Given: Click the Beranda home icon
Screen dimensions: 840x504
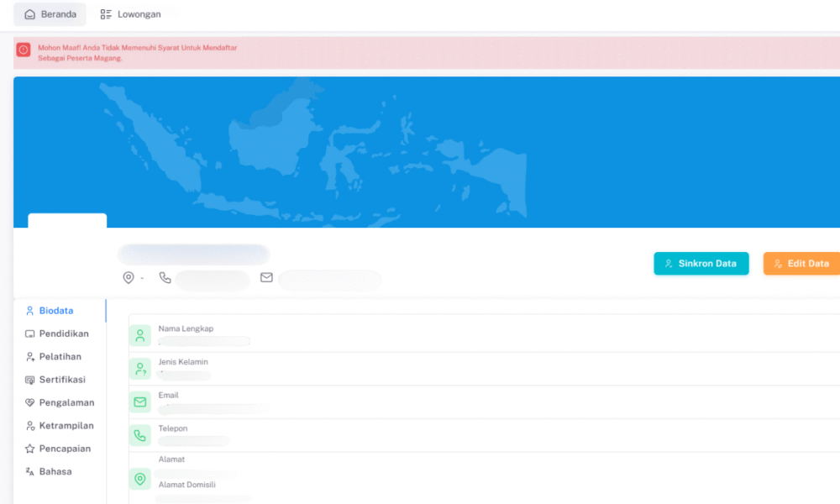Looking at the screenshot, I should coord(30,14).
